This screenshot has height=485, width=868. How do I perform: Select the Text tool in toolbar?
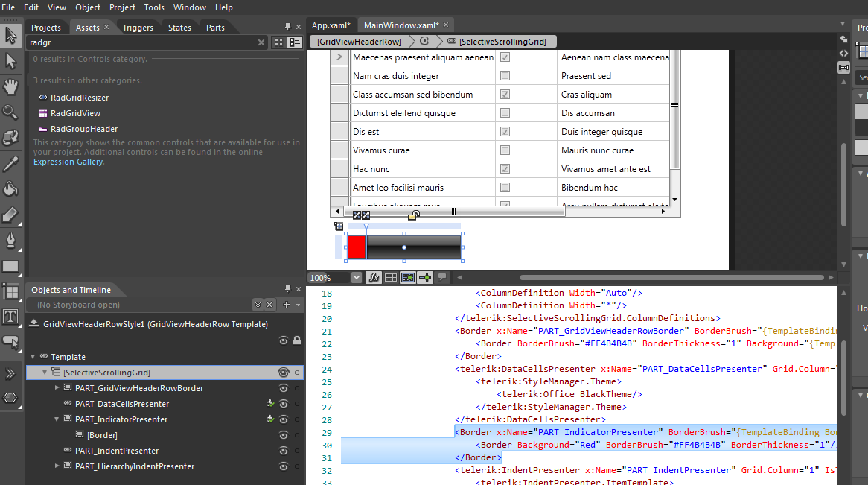click(x=10, y=317)
